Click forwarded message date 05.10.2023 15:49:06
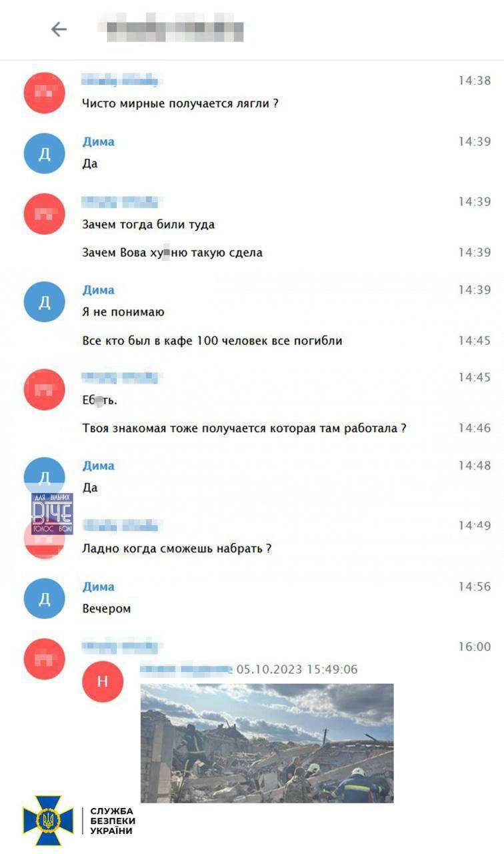Image resolution: width=504 pixels, height=854 pixels. 297,669
